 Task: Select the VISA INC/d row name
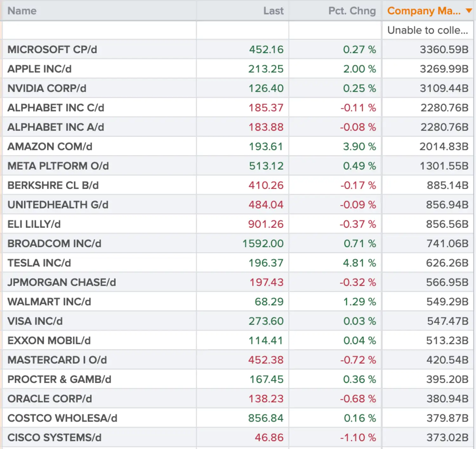coord(35,321)
